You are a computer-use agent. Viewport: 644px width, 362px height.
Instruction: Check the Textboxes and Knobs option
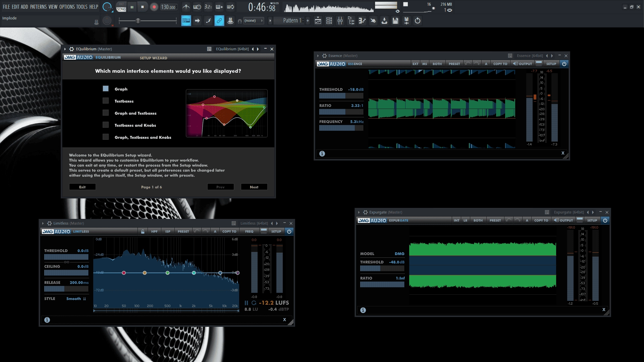coord(106,125)
